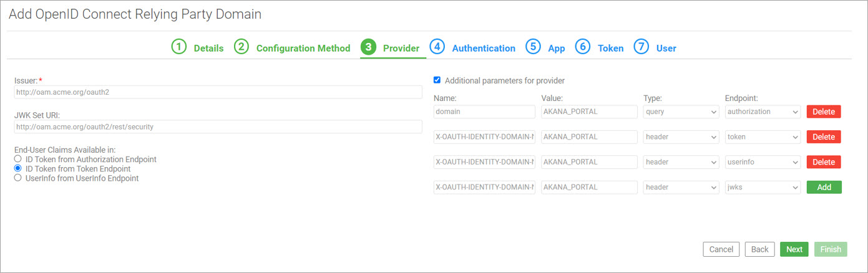The width and height of the screenshot is (868, 273).
Task: Select ID Token from Authorization Endpoint radio
Action: [x=18, y=160]
